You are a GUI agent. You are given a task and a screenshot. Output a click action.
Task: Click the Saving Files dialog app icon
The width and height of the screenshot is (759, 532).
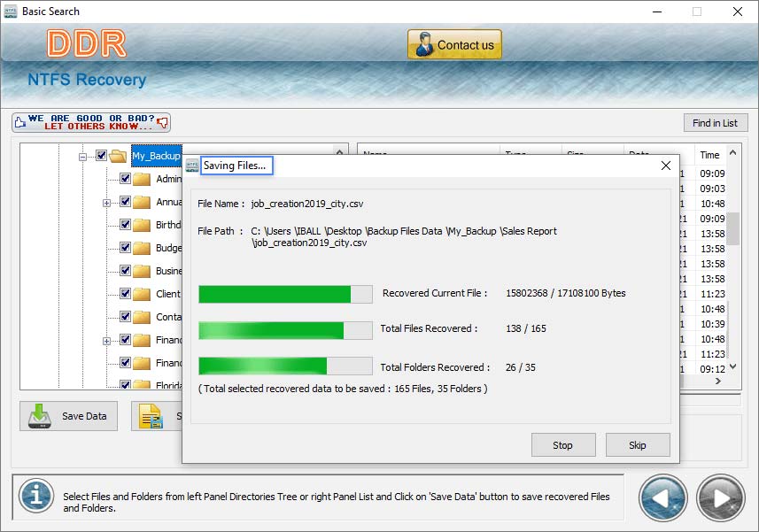(192, 166)
